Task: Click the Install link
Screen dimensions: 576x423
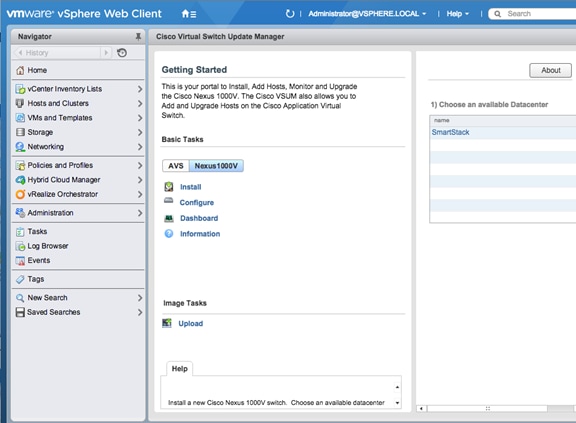Action: point(191,187)
